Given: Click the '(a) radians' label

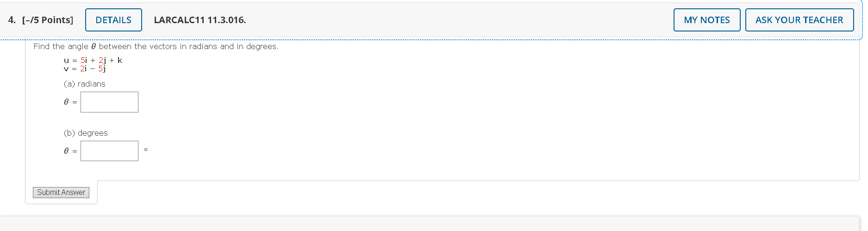Looking at the screenshot, I should [85, 84].
